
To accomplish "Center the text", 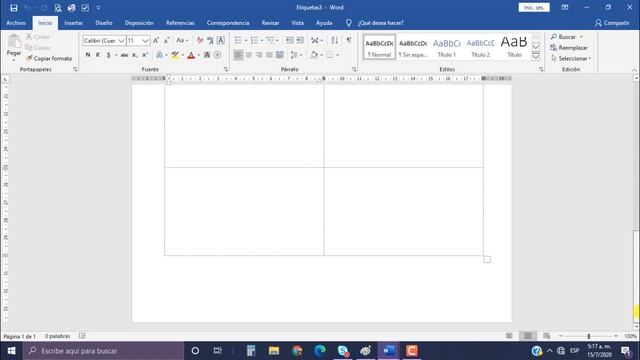I will pyautogui.click(x=249, y=55).
